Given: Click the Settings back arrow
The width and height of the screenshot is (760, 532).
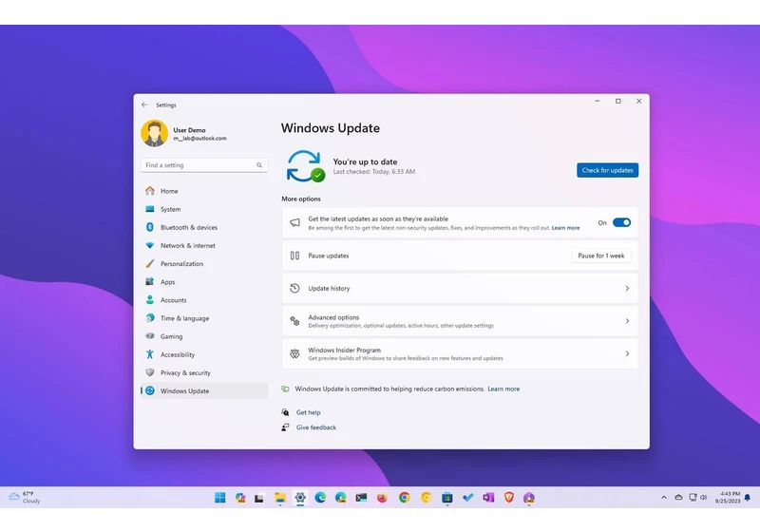Looking at the screenshot, I should coord(144,104).
